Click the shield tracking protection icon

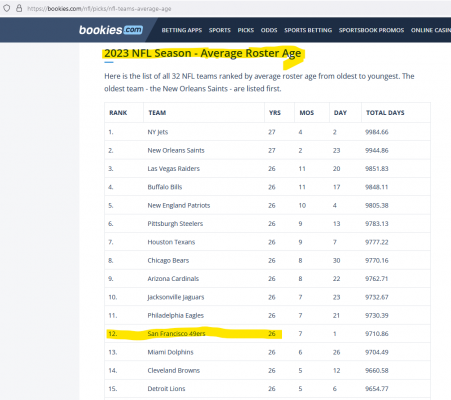click(7, 8)
